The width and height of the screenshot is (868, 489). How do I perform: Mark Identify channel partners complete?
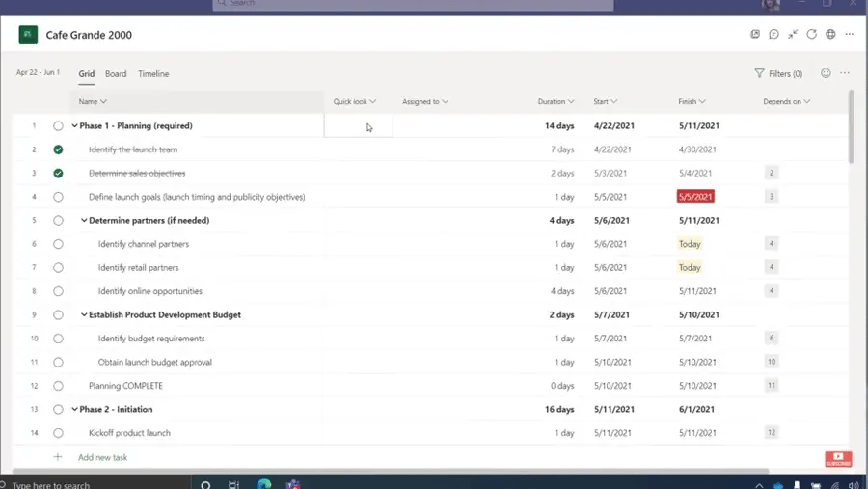point(58,244)
